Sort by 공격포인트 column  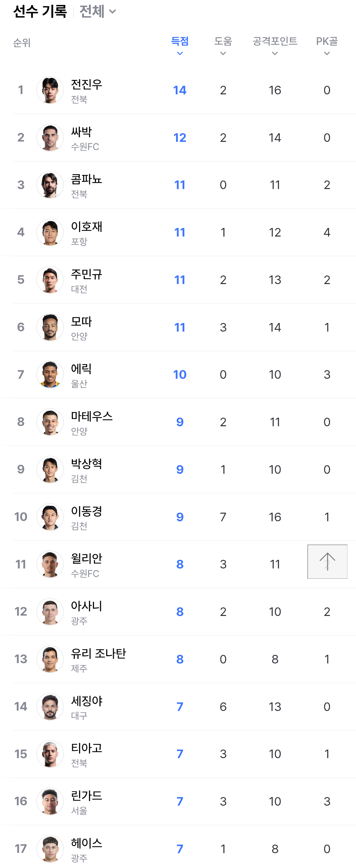275,46
